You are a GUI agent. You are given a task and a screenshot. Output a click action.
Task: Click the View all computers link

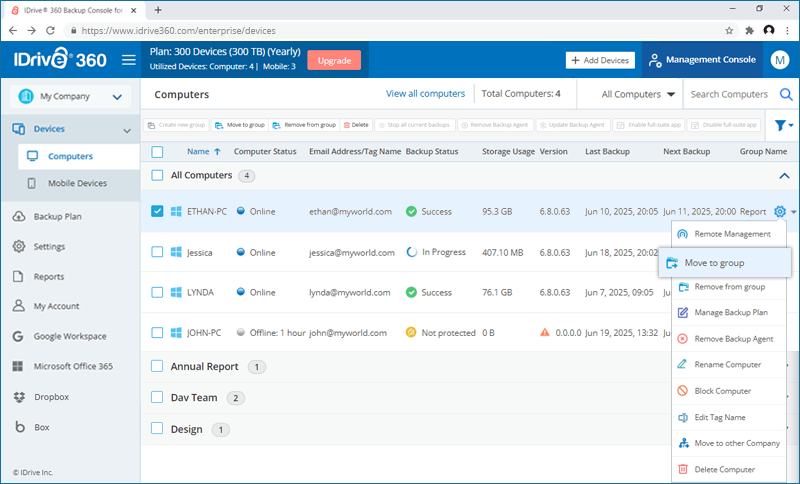pos(425,94)
